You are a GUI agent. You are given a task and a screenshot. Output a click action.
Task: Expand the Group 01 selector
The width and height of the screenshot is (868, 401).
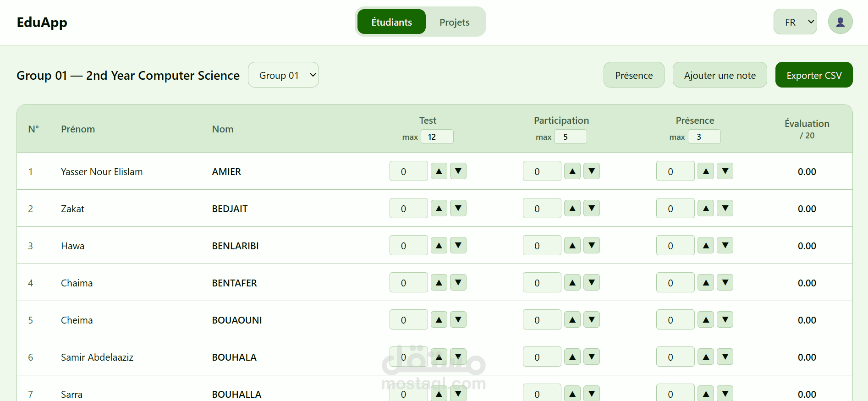pyautogui.click(x=283, y=75)
